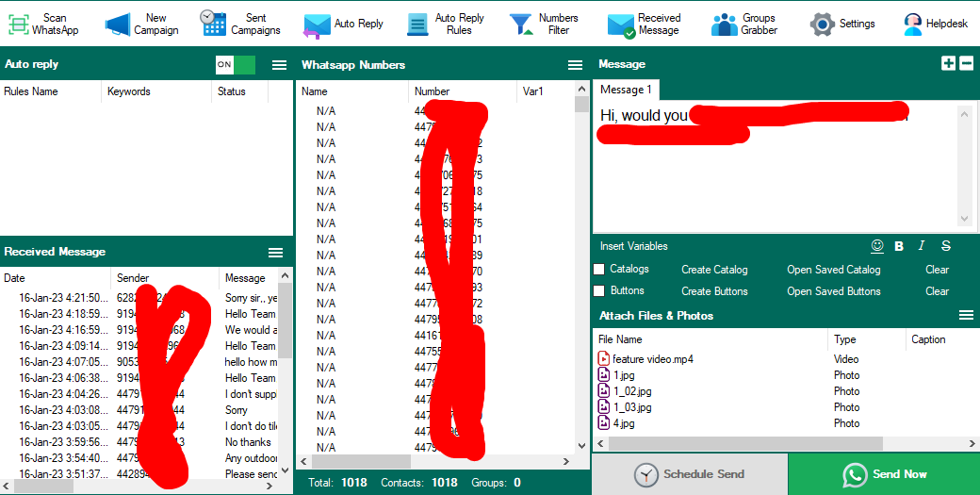
Task: Add a new message with plus icon
Action: coord(948,63)
